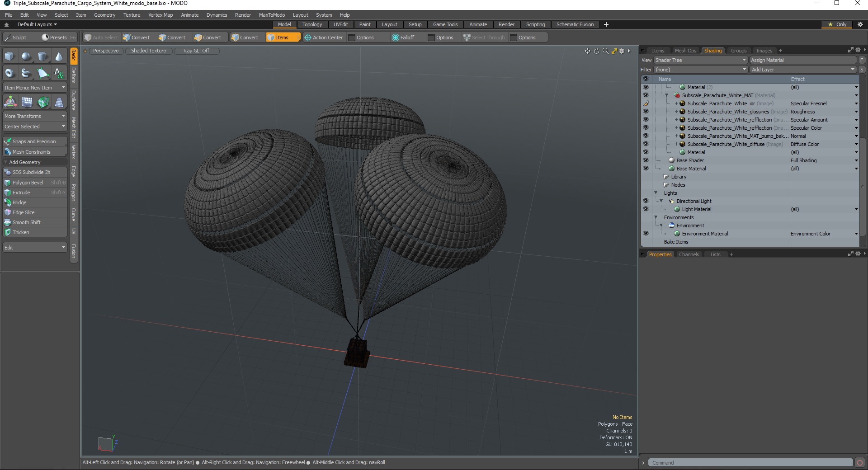Open the Edit dropdown in toolbox

pos(35,248)
